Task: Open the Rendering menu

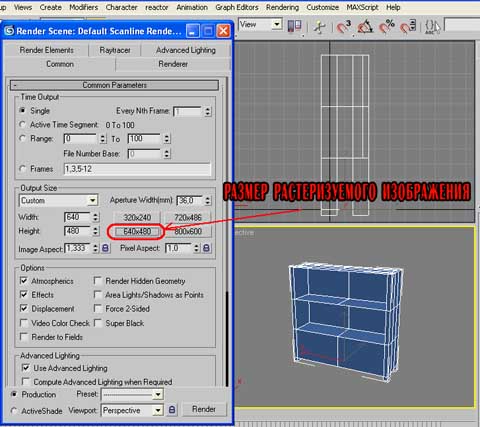Action: (x=282, y=7)
